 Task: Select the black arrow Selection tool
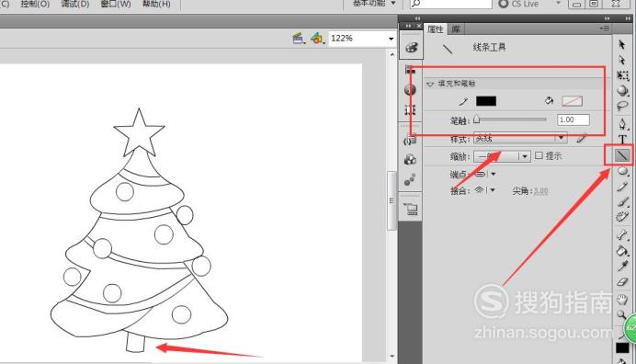tap(622, 44)
